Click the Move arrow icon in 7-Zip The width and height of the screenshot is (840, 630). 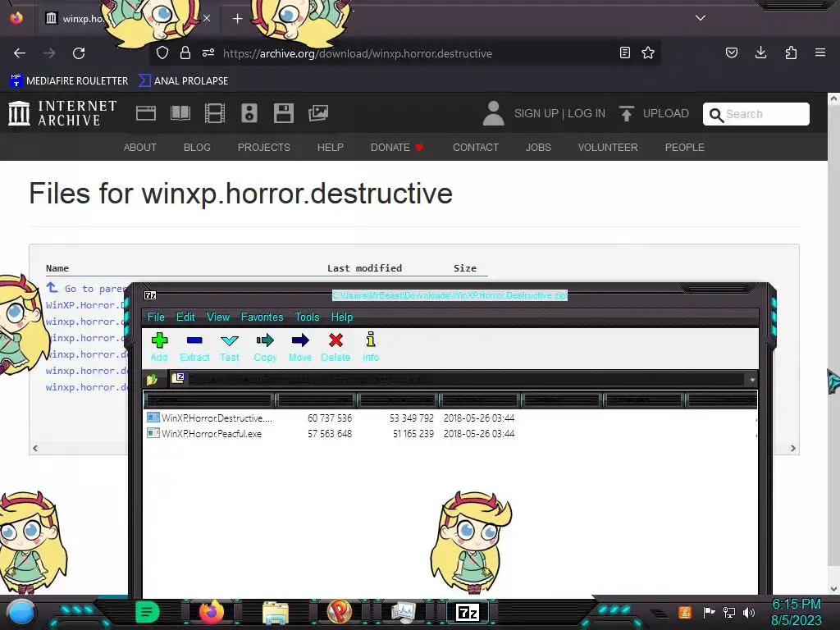300,347
